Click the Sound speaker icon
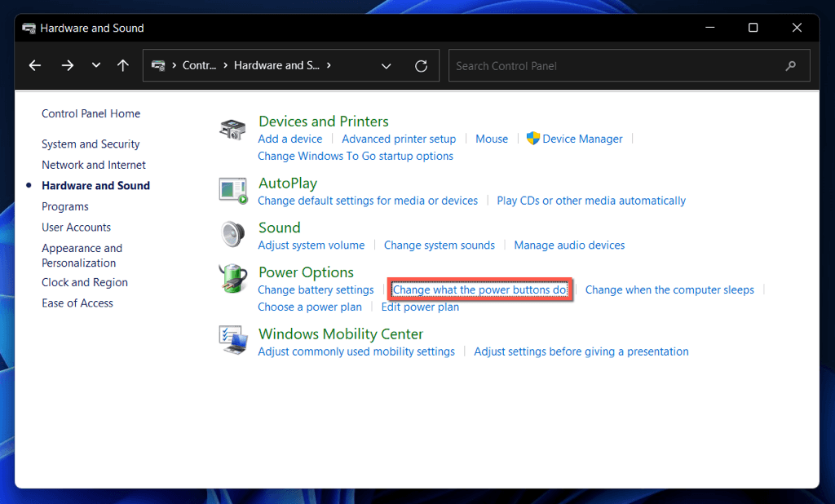 (232, 235)
